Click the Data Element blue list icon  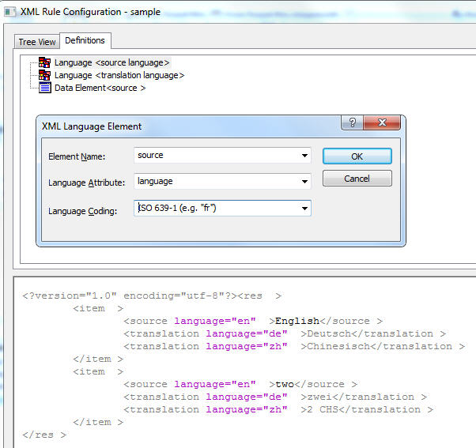point(45,88)
